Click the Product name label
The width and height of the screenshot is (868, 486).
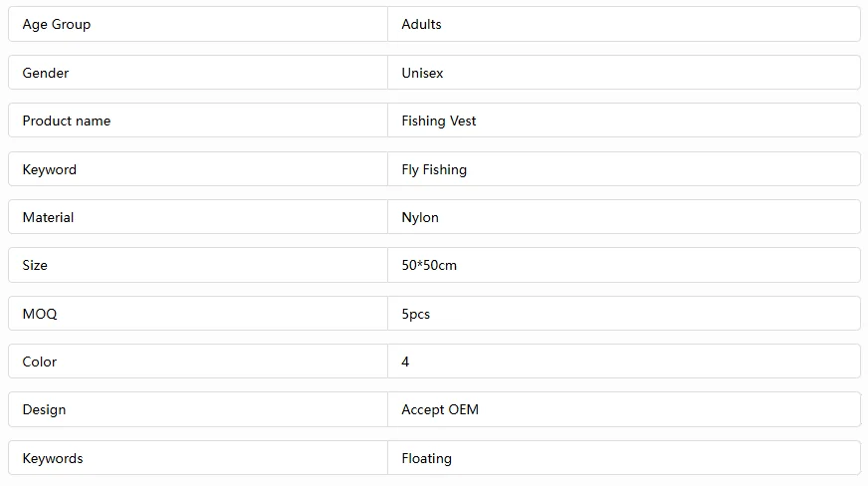tap(67, 121)
